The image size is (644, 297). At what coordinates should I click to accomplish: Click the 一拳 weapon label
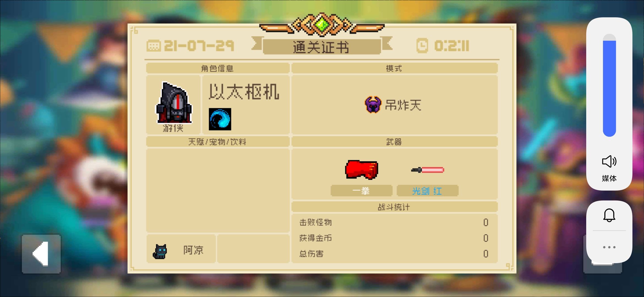point(361,191)
